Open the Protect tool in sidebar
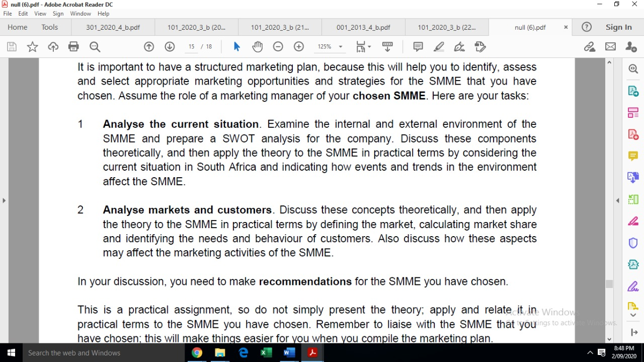644x362 pixels. click(633, 243)
